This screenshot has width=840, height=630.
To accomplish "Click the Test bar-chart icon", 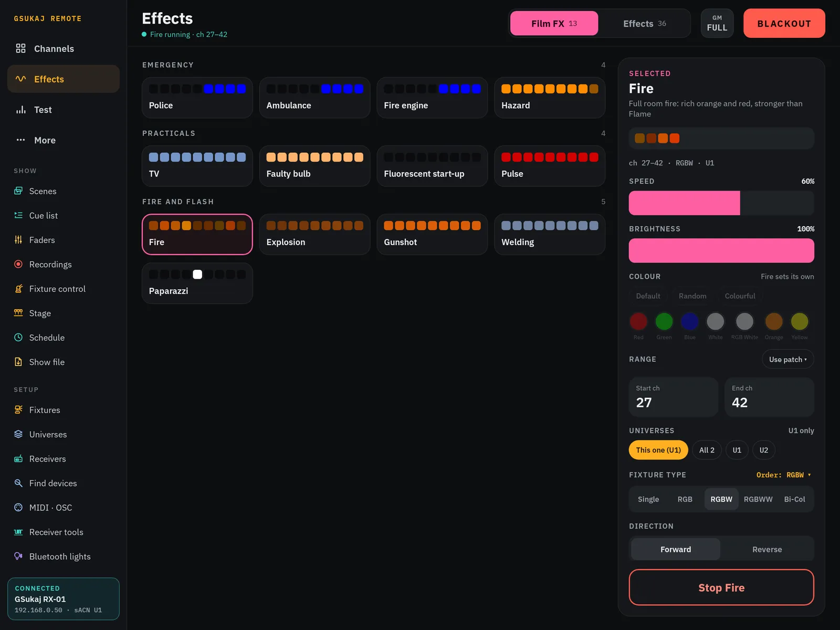I will point(20,110).
